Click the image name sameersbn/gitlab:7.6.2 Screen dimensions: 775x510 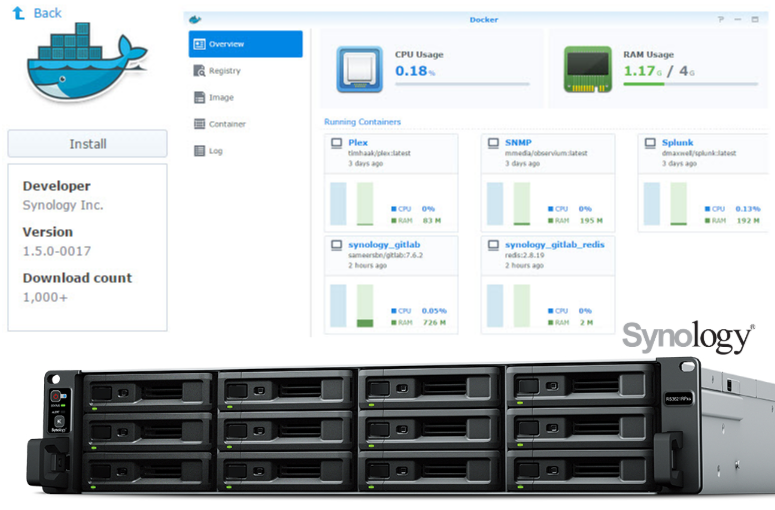tap(386, 255)
